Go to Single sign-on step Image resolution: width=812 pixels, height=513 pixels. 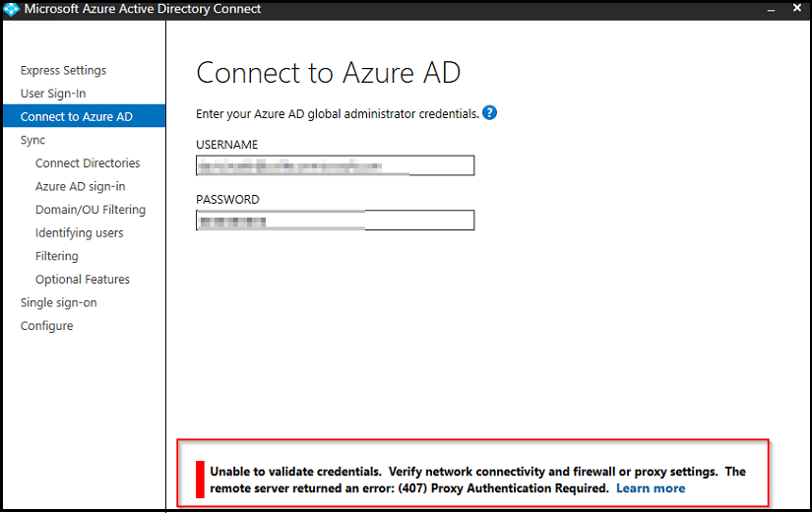tap(58, 302)
